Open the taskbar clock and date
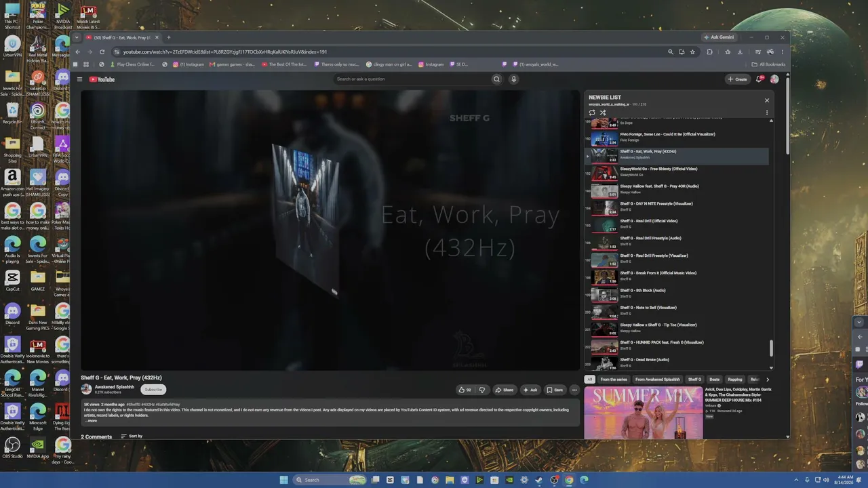 tap(846, 480)
